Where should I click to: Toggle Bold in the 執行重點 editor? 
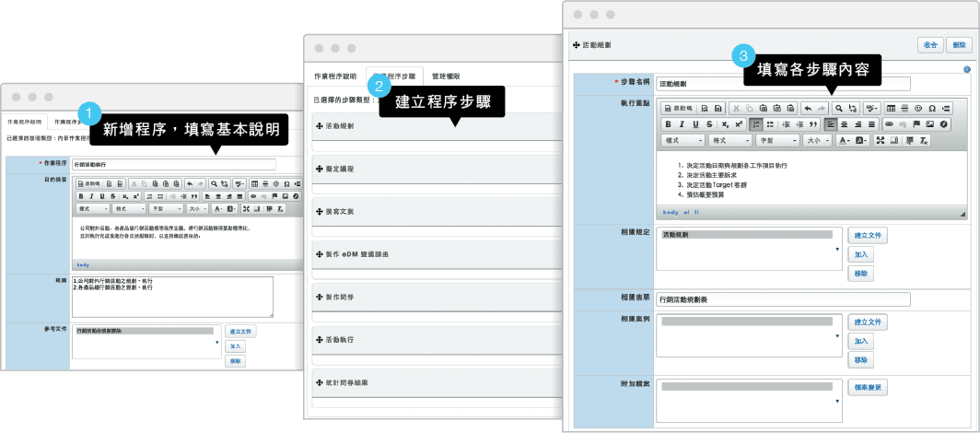click(668, 124)
